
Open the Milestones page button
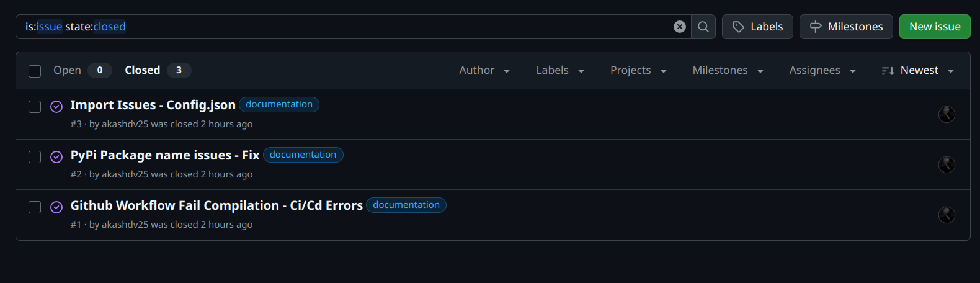click(846, 27)
